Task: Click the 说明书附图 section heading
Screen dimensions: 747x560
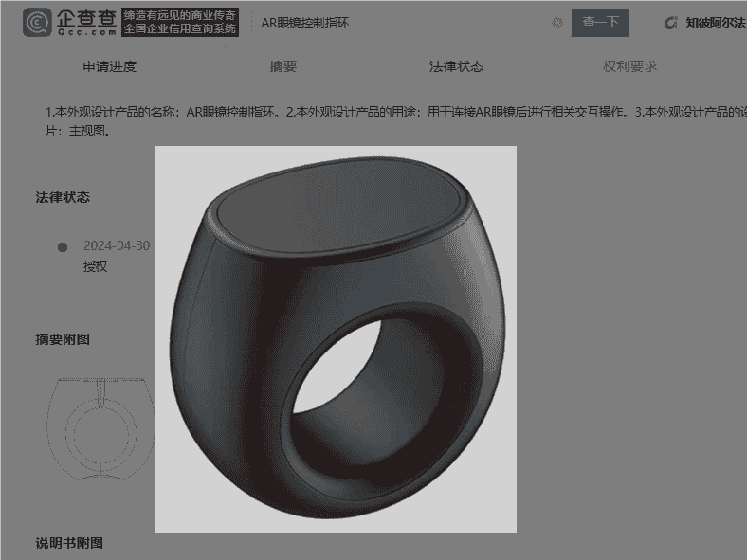Action: point(69,543)
